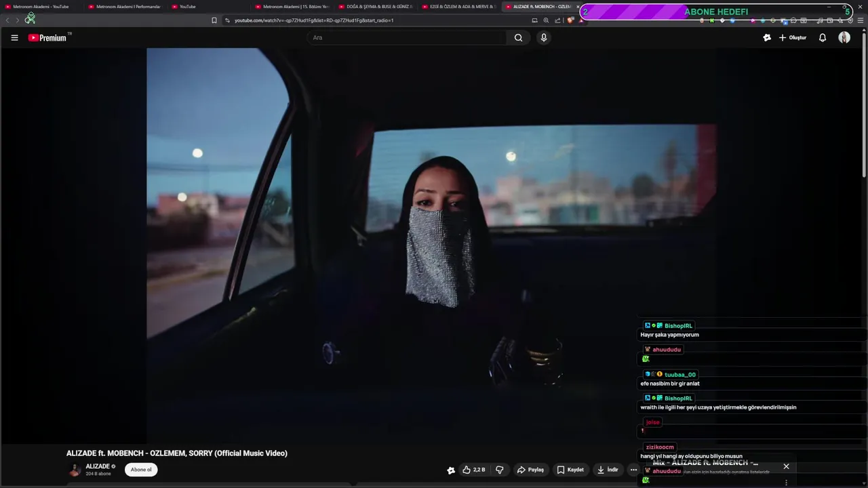Click the Paylaş share button

pyautogui.click(x=530, y=470)
